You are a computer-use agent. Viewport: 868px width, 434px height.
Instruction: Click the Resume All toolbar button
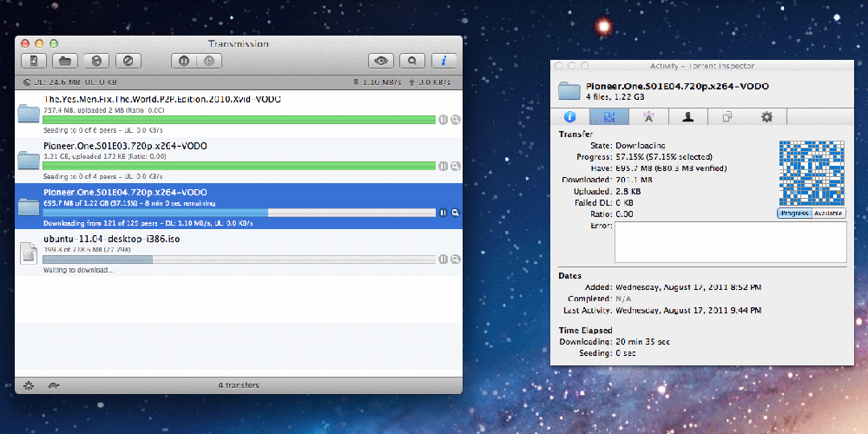[210, 61]
